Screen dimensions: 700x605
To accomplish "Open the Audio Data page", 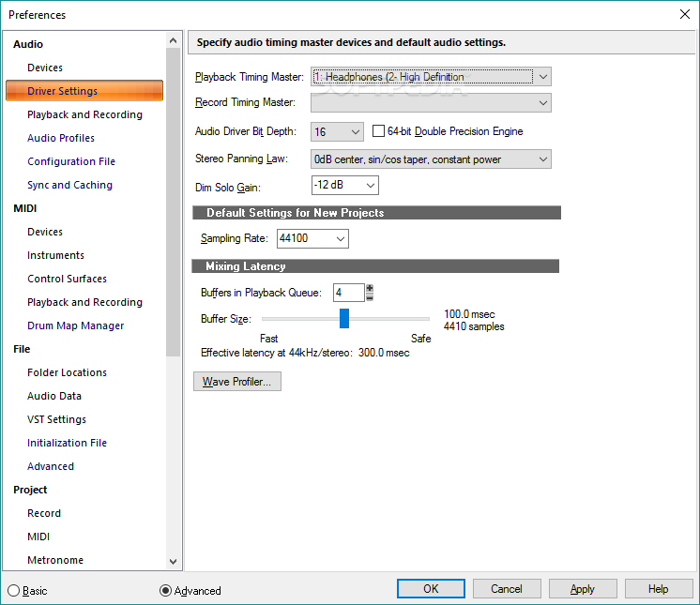I will (x=54, y=396).
